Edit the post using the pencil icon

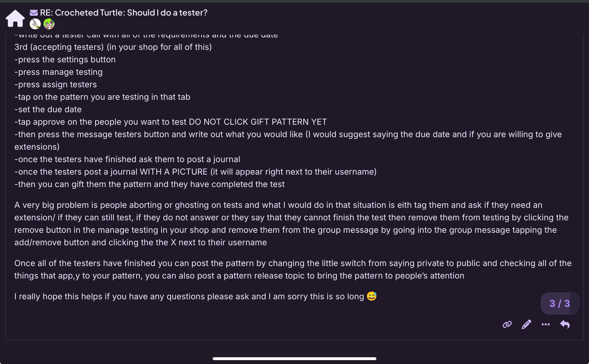pyautogui.click(x=526, y=324)
